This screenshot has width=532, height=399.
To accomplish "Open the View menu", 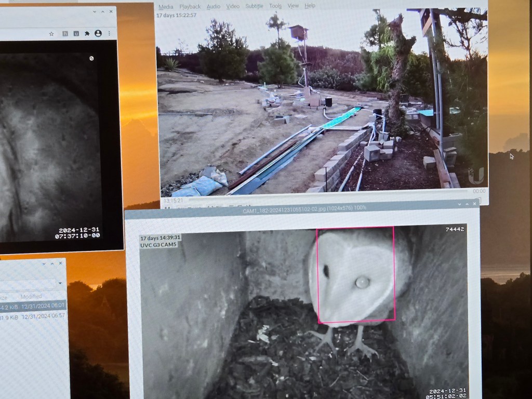I will point(293,6).
